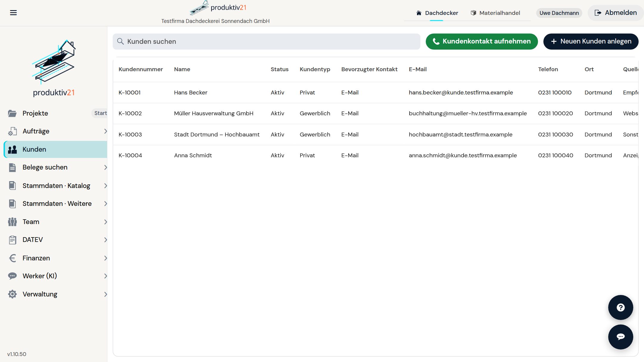This screenshot has width=644, height=362.
Task: Click the Team people icon
Action: coord(12,222)
